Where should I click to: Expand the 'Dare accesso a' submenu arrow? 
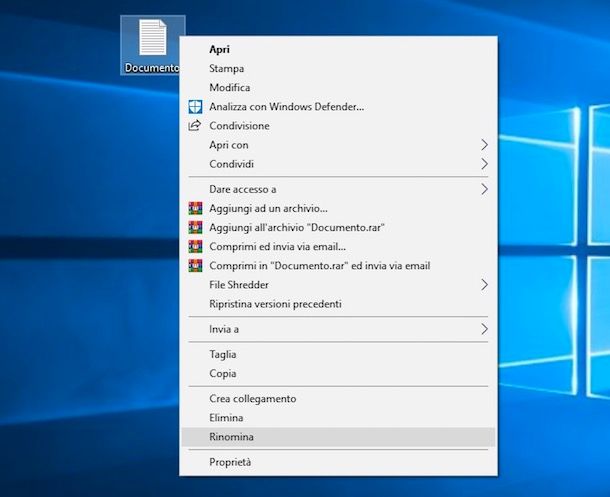tap(484, 189)
